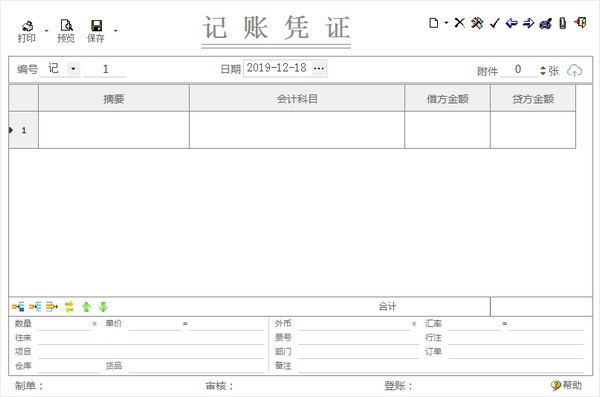Click the second insert-row icon with light lines

pyautogui.click(x=35, y=307)
